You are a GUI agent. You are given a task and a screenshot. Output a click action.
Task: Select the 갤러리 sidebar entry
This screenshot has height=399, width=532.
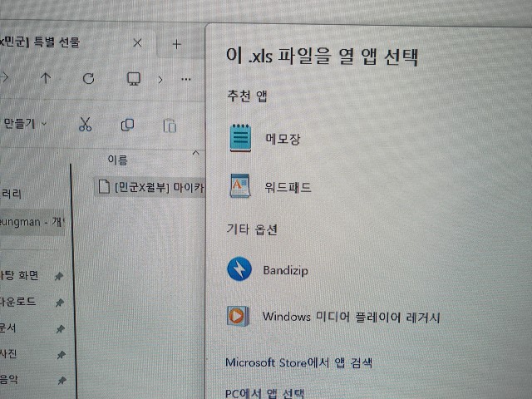[12, 194]
